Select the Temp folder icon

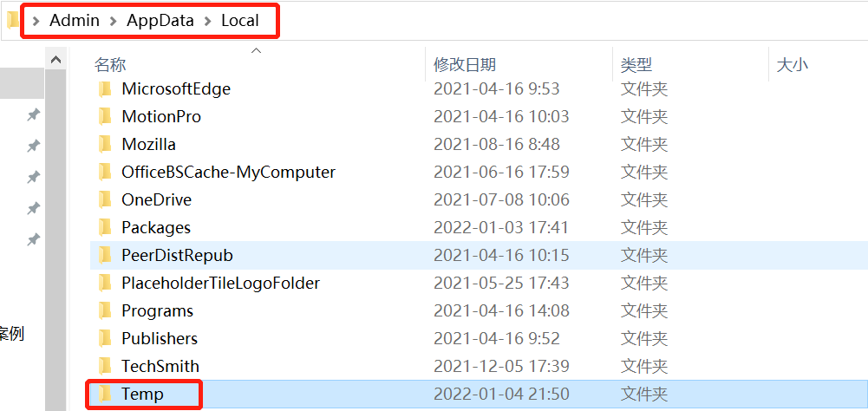105,394
